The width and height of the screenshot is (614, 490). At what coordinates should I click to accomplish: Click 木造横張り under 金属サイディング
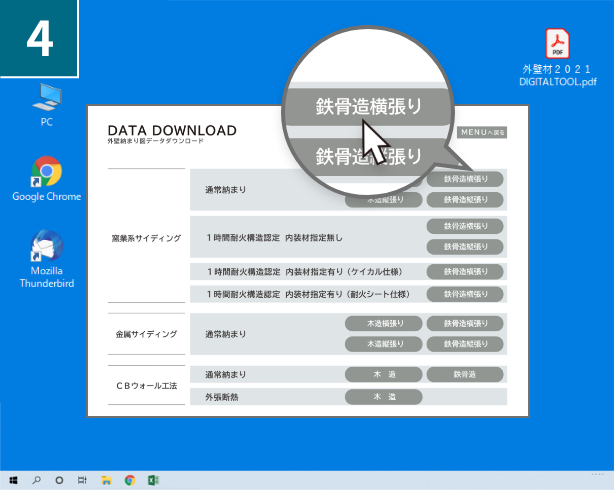tap(384, 324)
